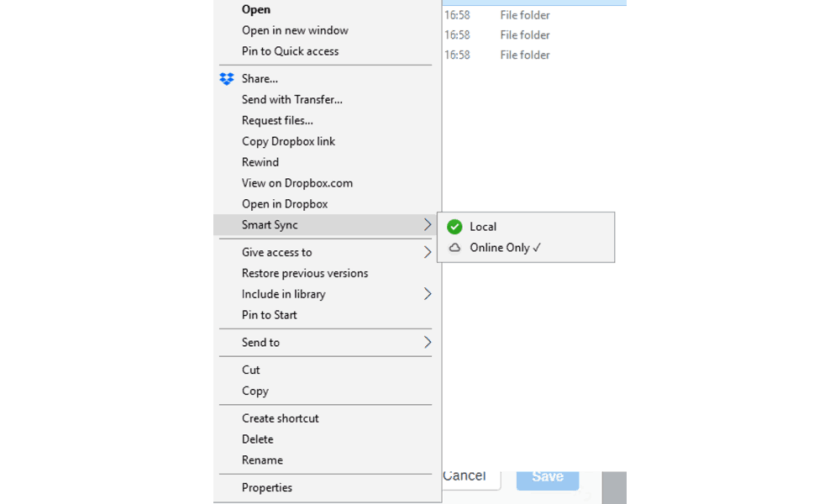Choose Copy Dropbox link
The height and width of the screenshot is (504, 840).
coord(288,141)
